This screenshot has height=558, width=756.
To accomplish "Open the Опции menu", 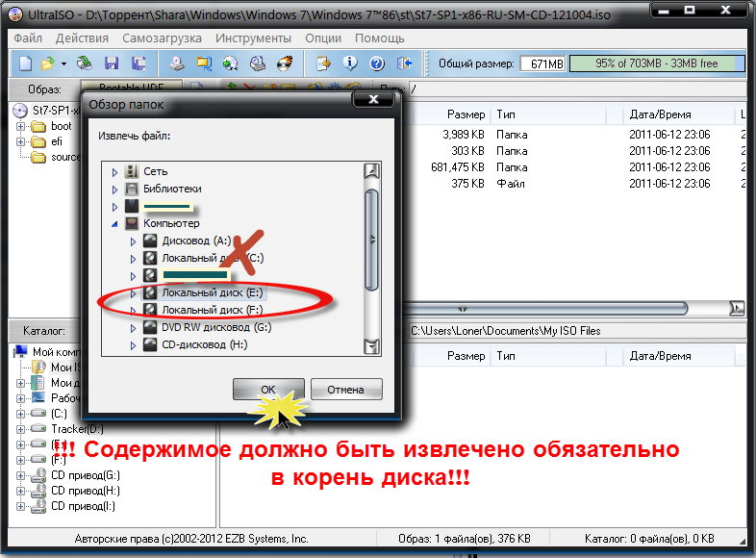I will [323, 38].
